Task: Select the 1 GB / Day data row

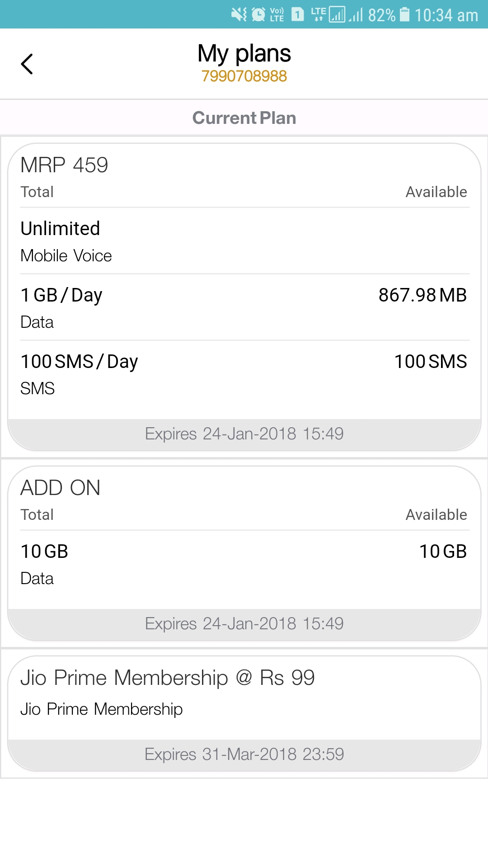Action: 244,307
